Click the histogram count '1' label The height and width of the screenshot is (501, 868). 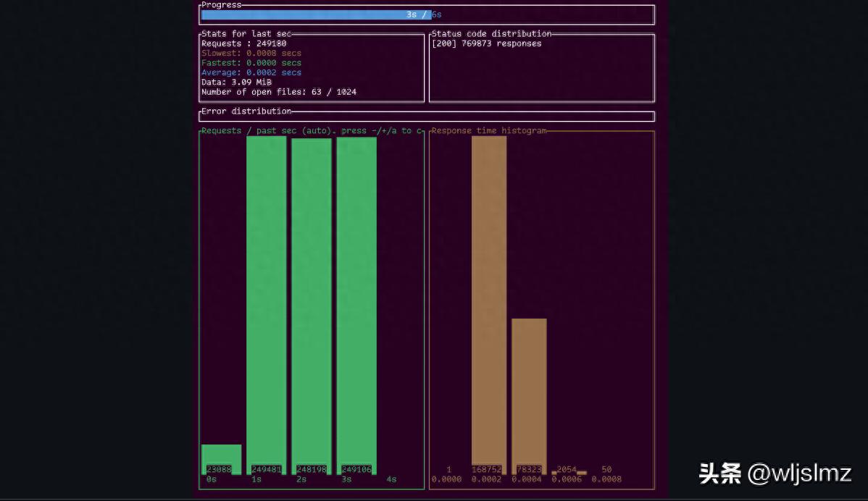click(x=449, y=469)
